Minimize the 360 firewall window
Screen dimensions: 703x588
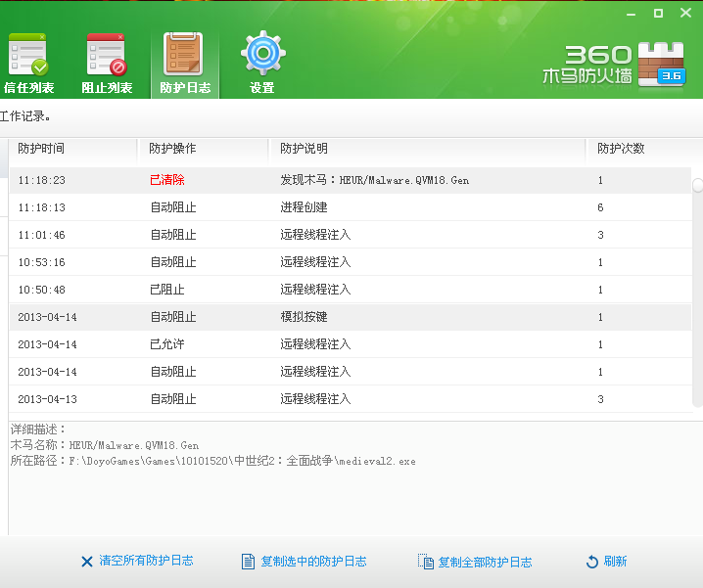(x=632, y=14)
